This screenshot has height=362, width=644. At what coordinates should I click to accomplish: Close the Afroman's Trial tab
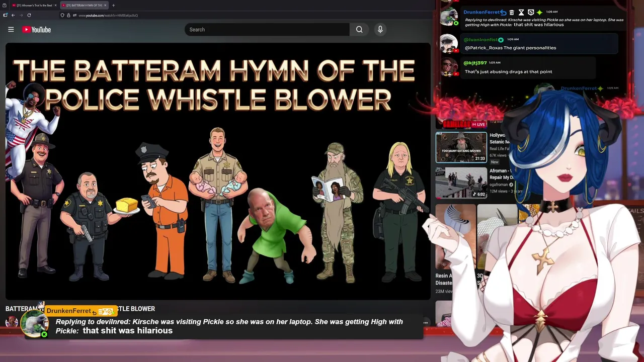[55, 5]
